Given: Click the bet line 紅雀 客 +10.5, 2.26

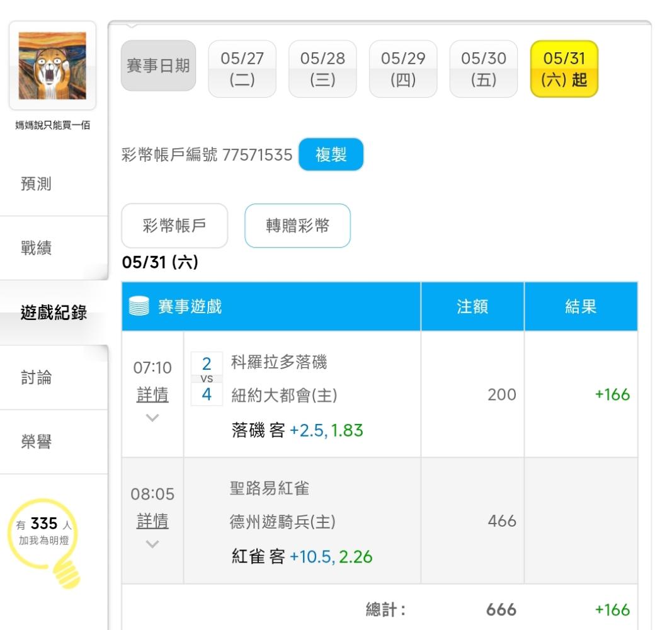Looking at the screenshot, I should pos(302,556).
